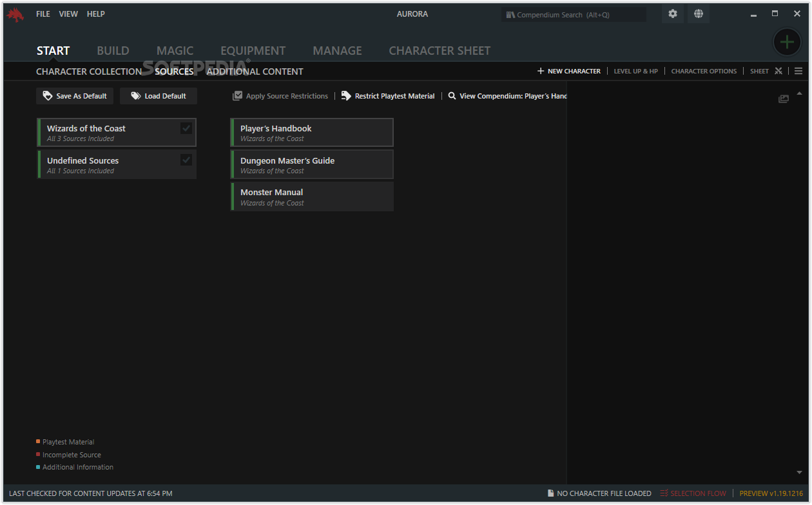Click red Incomplete Source legend swatch
The height and width of the screenshot is (505, 812).
click(x=38, y=454)
